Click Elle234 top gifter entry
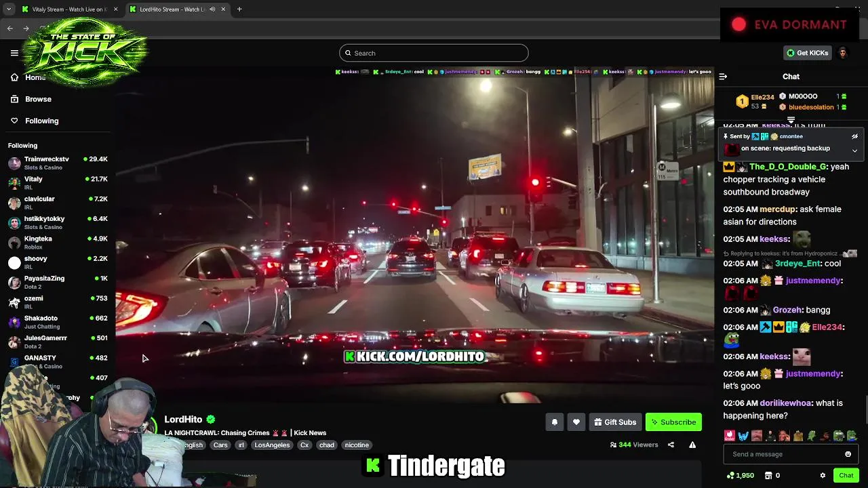This screenshot has height=488, width=868. tap(755, 101)
